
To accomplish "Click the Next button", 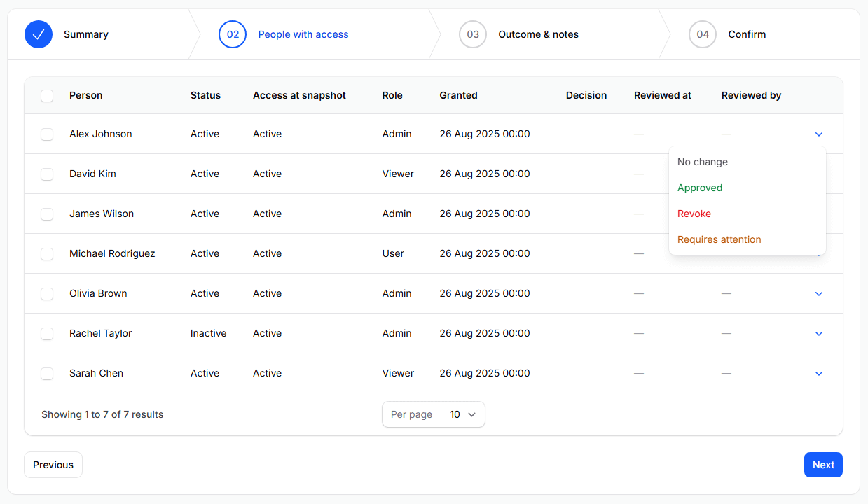I will (x=823, y=465).
